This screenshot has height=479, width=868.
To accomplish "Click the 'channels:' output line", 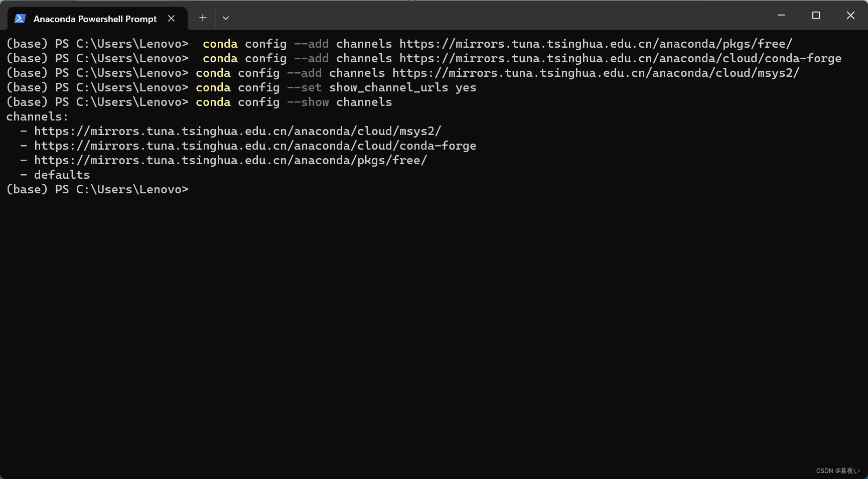I will pos(37,117).
